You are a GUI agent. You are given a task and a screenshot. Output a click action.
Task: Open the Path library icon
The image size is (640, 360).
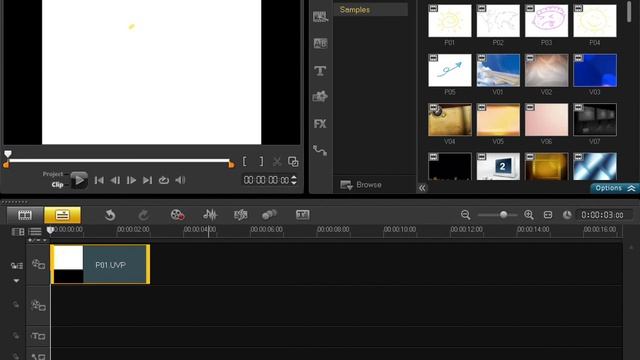coord(320,151)
